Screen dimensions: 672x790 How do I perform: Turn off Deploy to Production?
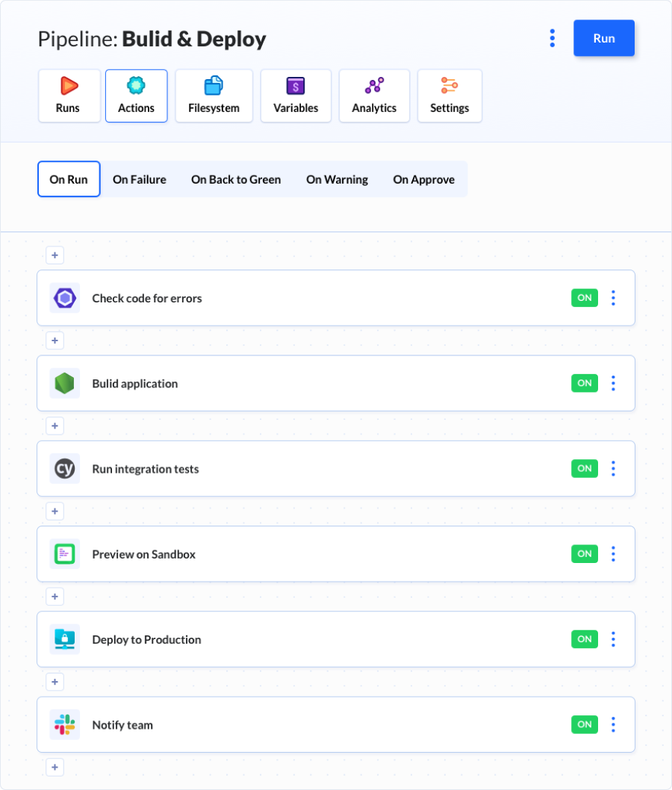pos(585,639)
